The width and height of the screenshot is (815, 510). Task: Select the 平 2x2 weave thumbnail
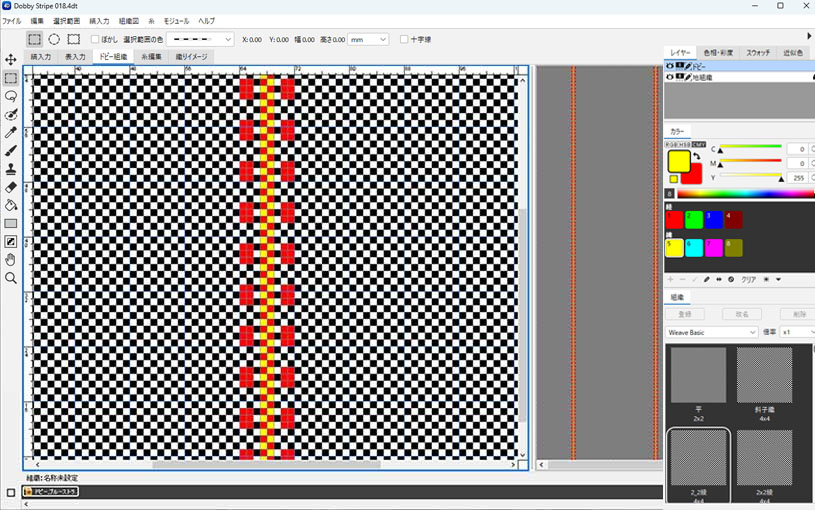[x=699, y=375]
